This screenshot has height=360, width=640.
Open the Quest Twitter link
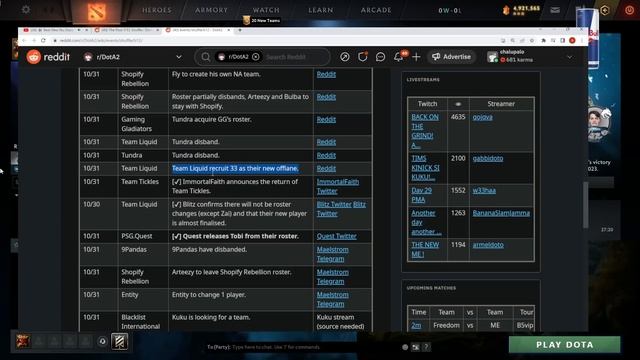[x=336, y=236]
